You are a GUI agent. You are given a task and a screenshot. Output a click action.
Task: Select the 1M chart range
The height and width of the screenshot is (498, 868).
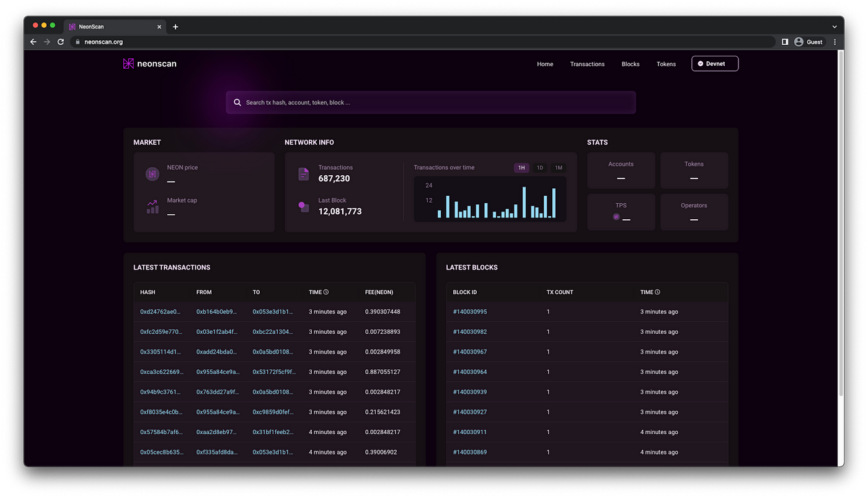pyautogui.click(x=559, y=168)
